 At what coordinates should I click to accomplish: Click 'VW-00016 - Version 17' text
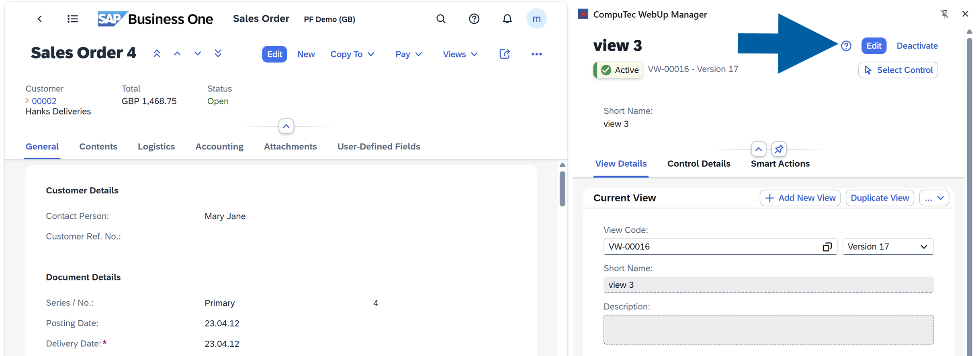[693, 69]
